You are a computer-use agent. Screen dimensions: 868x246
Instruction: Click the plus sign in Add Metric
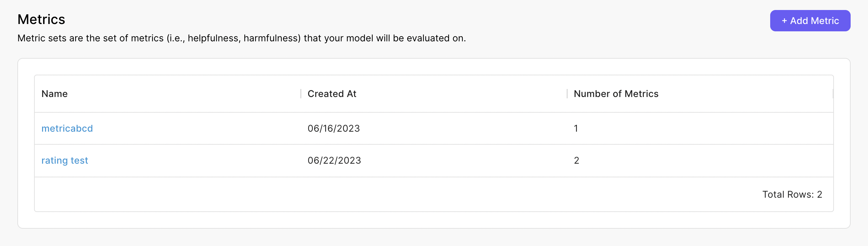(784, 21)
